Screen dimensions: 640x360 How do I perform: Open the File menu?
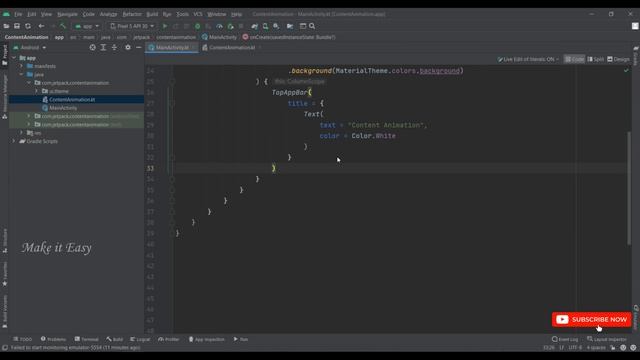click(x=18, y=14)
